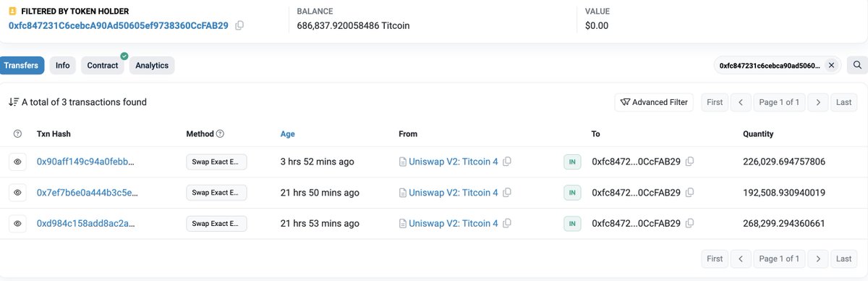Open Uniswap V2: Titcoin 4 in 3 hrs 52 mins row
Screen dimensions: 868x281
(454, 162)
